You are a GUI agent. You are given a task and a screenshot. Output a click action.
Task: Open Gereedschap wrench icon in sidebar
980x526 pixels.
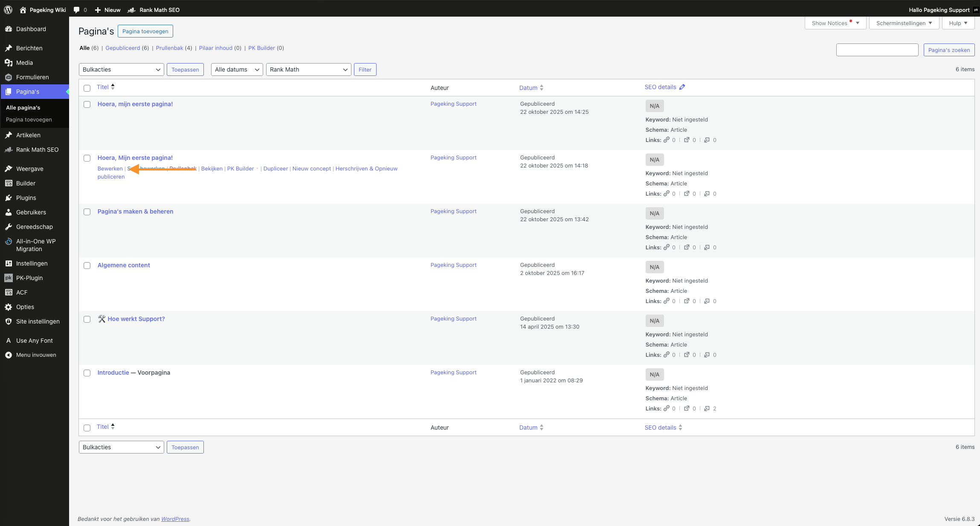point(9,227)
